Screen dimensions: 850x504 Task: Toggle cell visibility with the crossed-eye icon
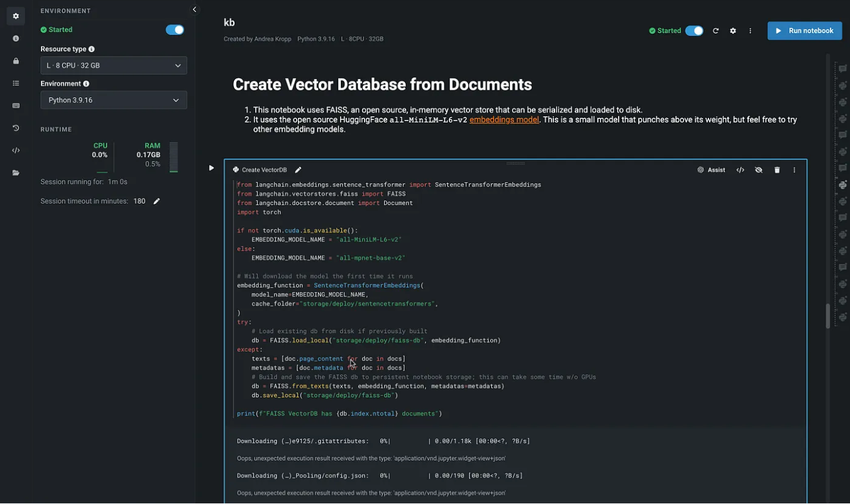coord(759,170)
